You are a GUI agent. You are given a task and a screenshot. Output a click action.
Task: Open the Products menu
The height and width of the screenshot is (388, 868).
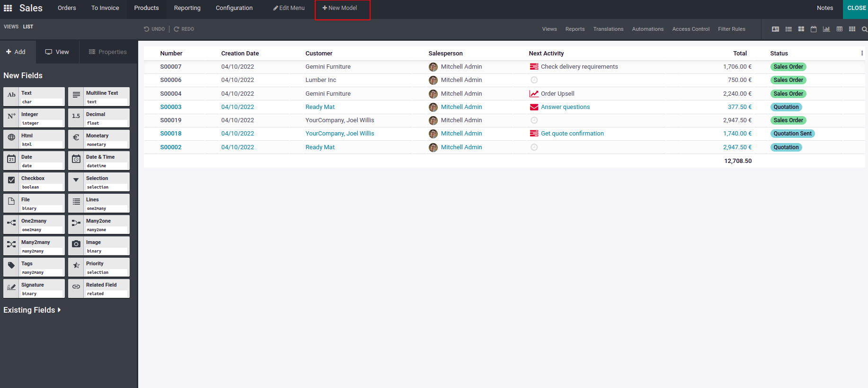pyautogui.click(x=146, y=8)
